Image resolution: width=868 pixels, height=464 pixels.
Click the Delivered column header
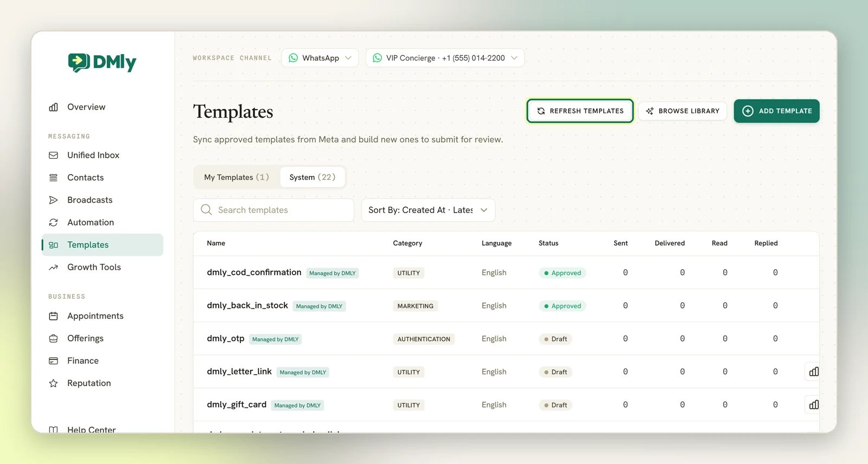(669, 243)
